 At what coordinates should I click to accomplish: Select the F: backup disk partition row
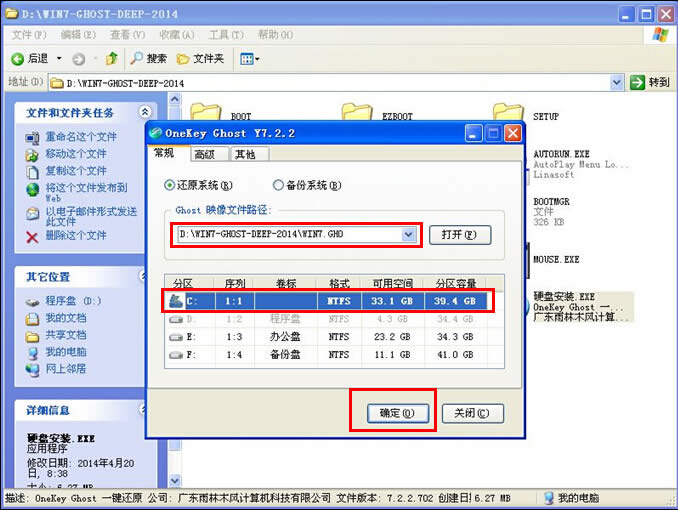328,354
